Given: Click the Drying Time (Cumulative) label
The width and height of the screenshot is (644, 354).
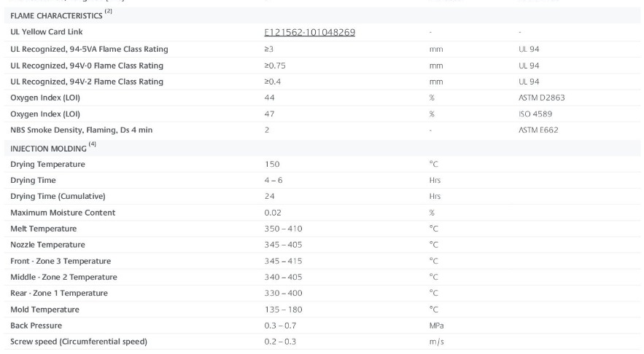Looking at the screenshot, I should point(58,196).
